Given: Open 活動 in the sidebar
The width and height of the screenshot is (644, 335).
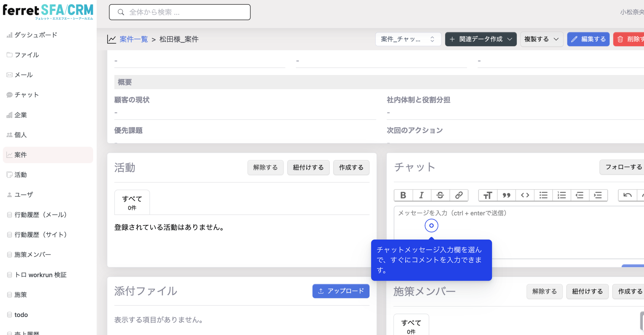Looking at the screenshot, I should tap(48, 175).
